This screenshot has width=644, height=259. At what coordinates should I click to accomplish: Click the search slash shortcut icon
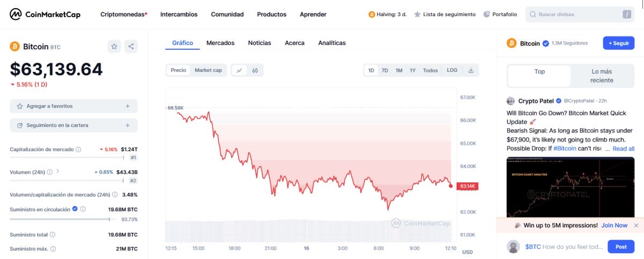[627, 14]
